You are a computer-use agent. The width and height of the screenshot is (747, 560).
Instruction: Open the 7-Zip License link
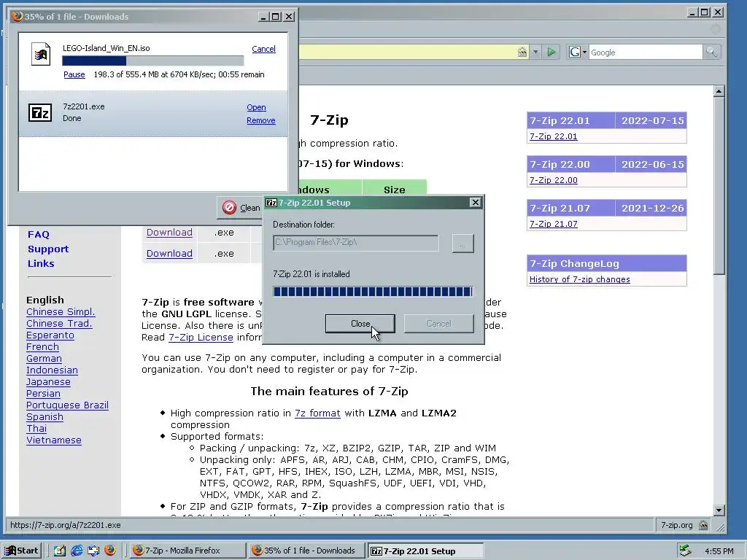[201, 338]
